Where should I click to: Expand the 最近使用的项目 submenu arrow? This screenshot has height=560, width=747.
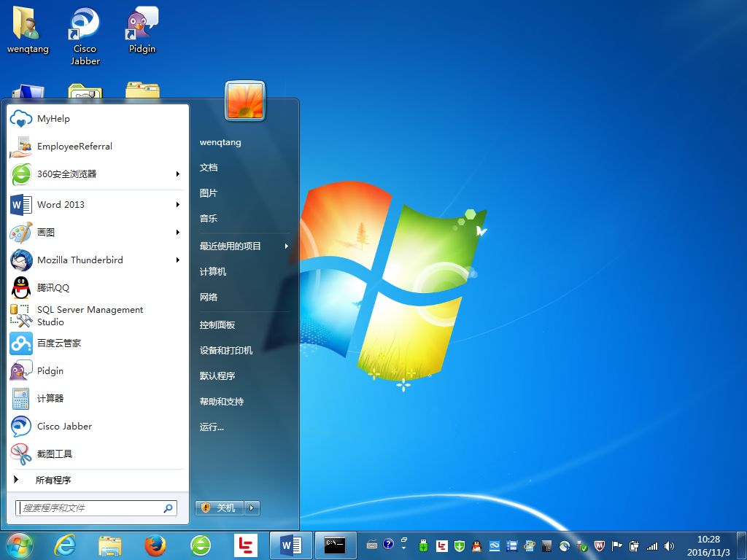click(x=286, y=246)
